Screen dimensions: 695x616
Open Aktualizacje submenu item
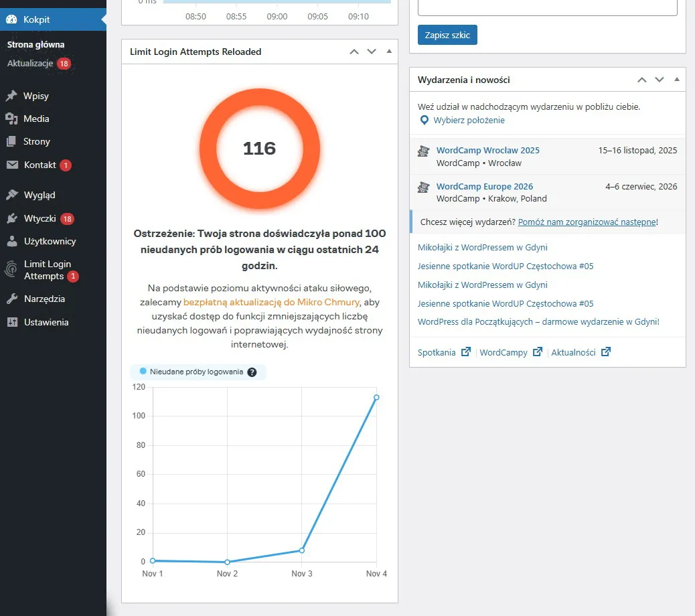coord(30,64)
